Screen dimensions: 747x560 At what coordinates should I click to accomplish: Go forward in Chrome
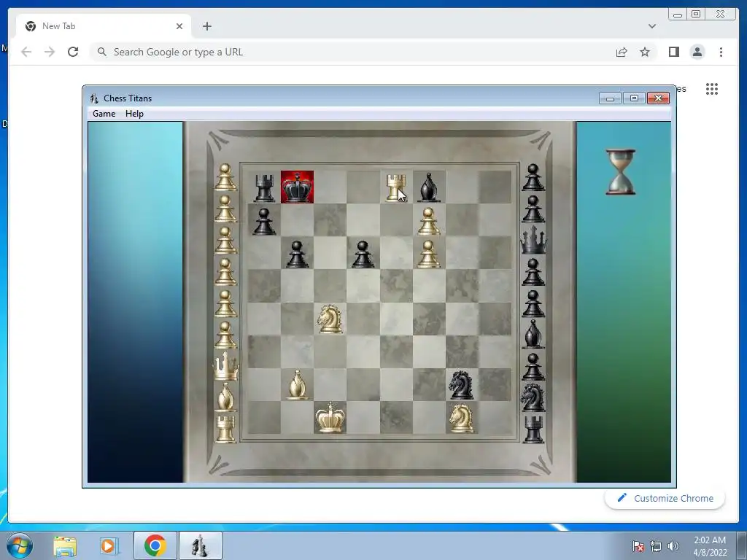point(50,52)
